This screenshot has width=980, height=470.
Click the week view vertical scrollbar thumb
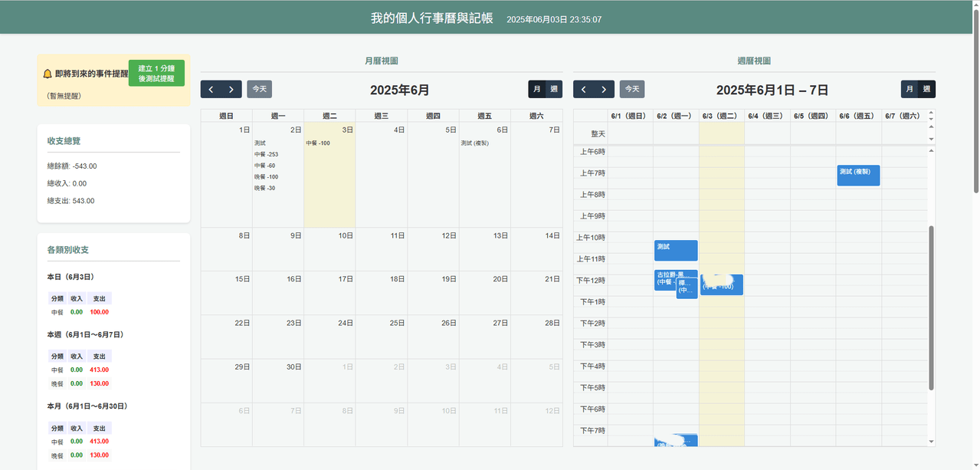[932, 307]
